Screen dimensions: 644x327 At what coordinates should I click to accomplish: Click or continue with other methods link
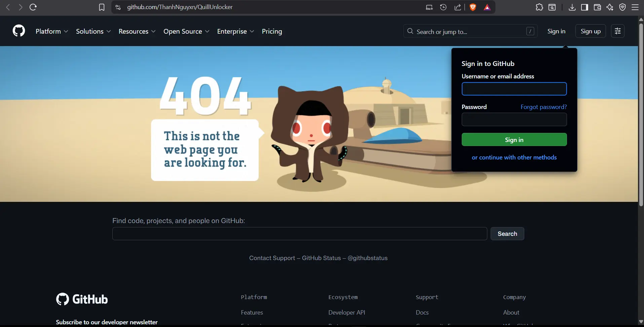[514, 157]
